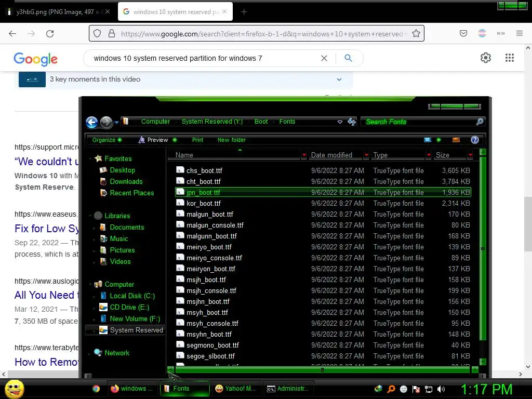Open recent pages dropdown next to forward button
The height and width of the screenshot is (399, 532).
pos(116,122)
